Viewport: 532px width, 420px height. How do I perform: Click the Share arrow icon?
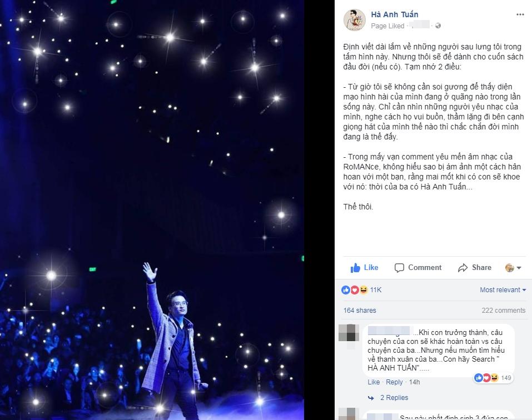click(x=463, y=268)
